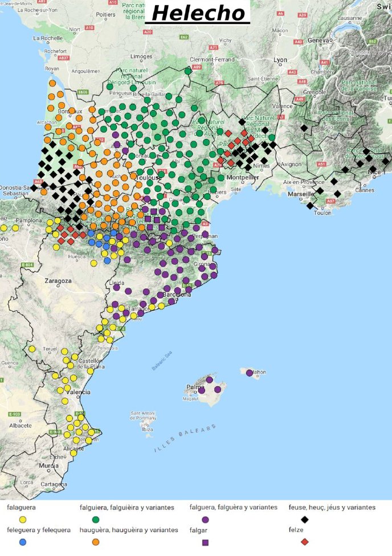
Task: Click the A48 road shield above Grenoble
Action: [x=302, y=81]
